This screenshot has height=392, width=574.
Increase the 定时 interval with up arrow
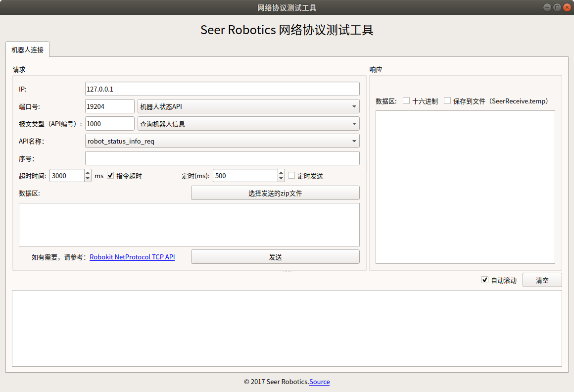click(x=281, y=173)
